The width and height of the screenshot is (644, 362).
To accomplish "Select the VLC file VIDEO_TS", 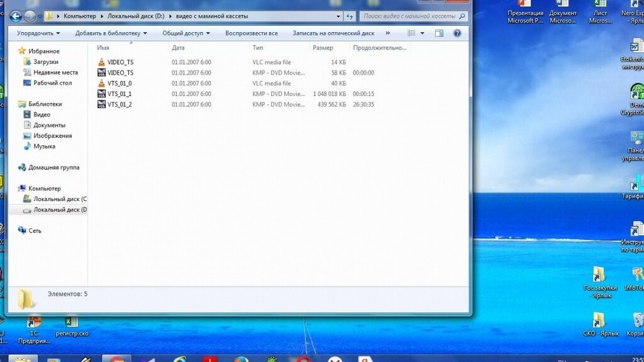I will [x=119, y=62].
